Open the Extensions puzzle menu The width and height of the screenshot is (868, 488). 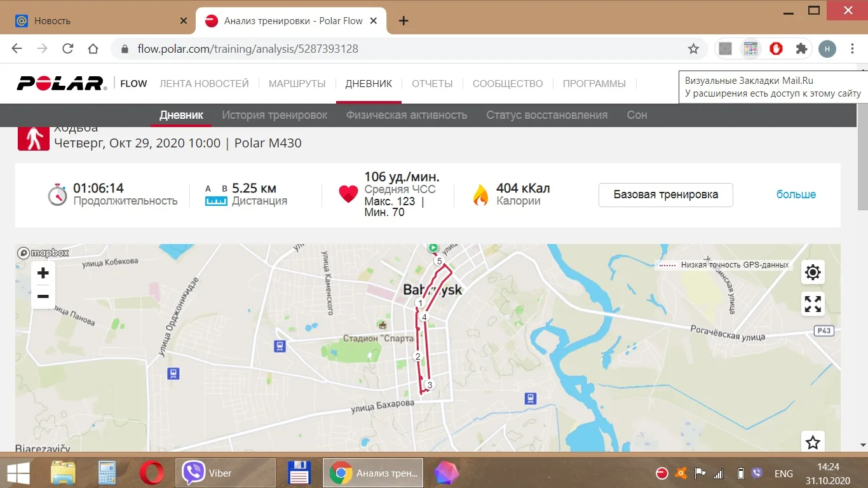coord(801,49)
